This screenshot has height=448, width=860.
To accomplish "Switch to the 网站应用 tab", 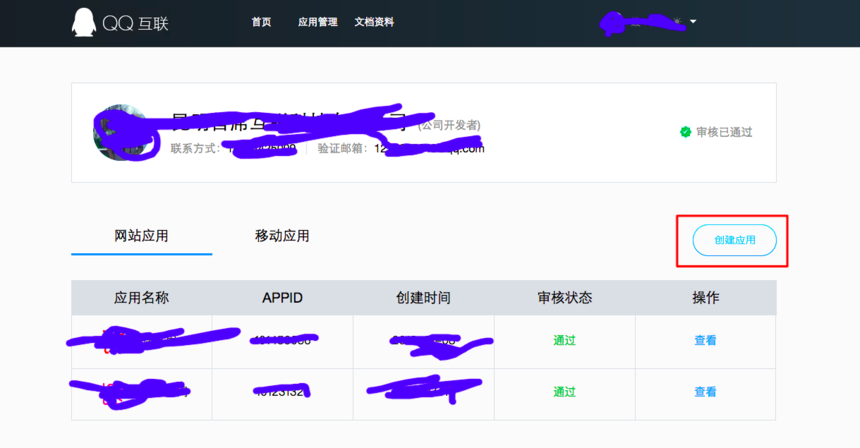I will pos(141,236).
